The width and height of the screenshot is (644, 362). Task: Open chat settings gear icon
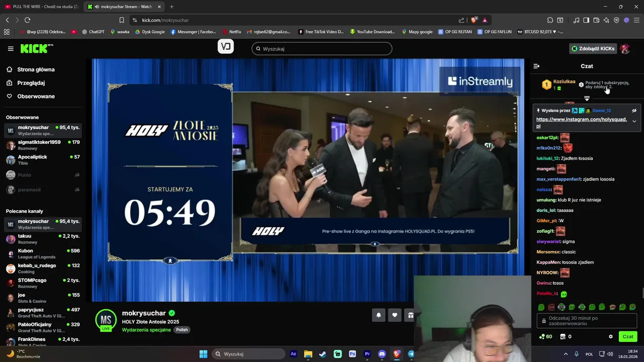pos(611,336)
